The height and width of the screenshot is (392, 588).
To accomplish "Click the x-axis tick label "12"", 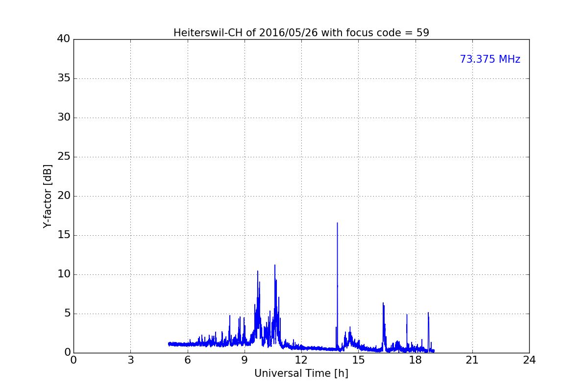I will click(x=301, y=360).
